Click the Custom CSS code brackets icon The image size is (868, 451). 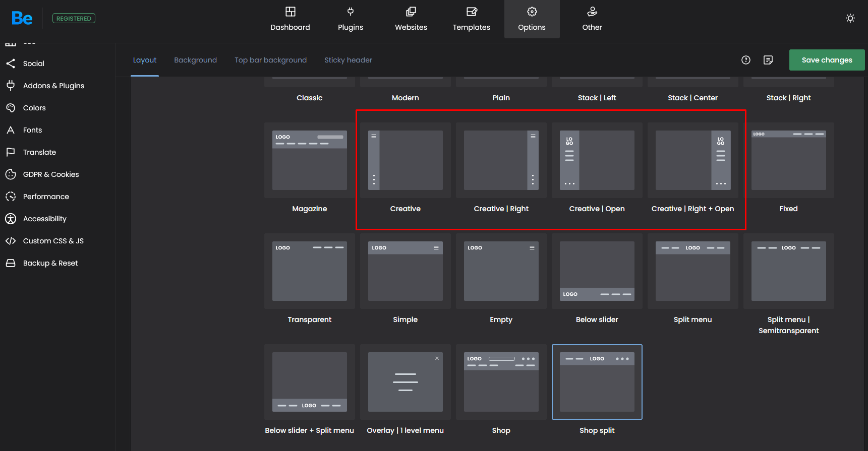(11, 241)
